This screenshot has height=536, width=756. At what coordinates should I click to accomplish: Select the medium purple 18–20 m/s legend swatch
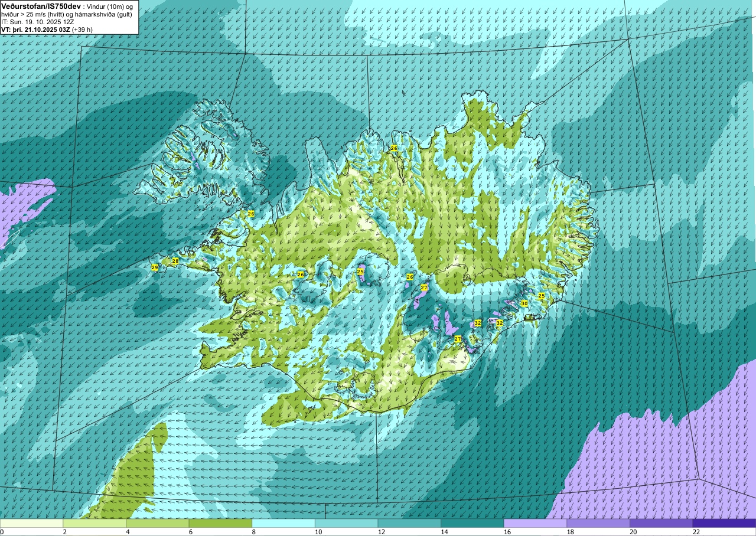[x=598, y=523]
